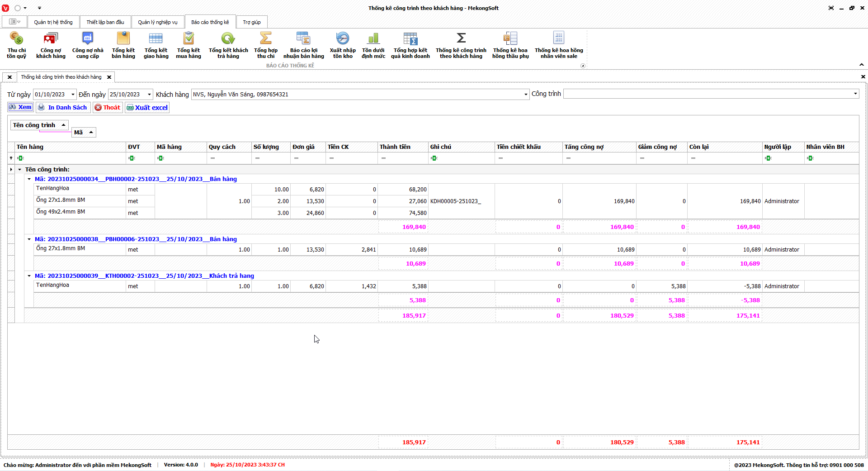Click the Tên hàng filter row cell
The image size is (868, 471).
pyautogui.click(x=71, y=158)
